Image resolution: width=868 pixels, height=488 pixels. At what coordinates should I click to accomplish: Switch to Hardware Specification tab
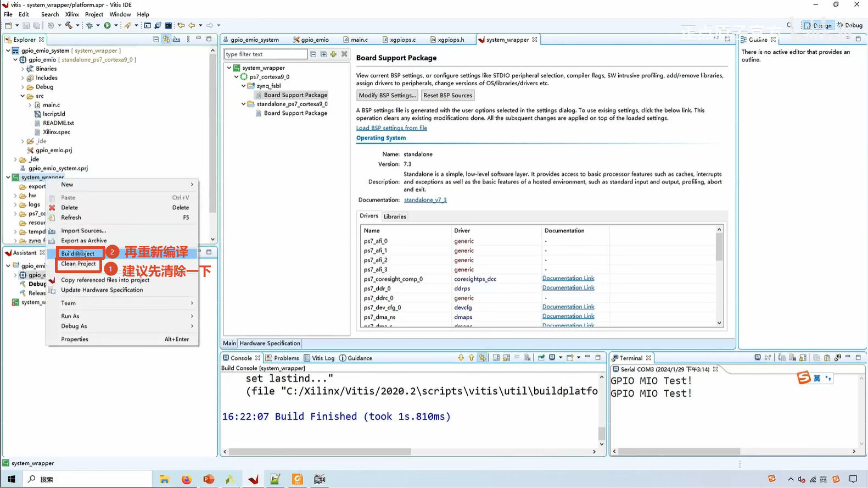(270, 343)
